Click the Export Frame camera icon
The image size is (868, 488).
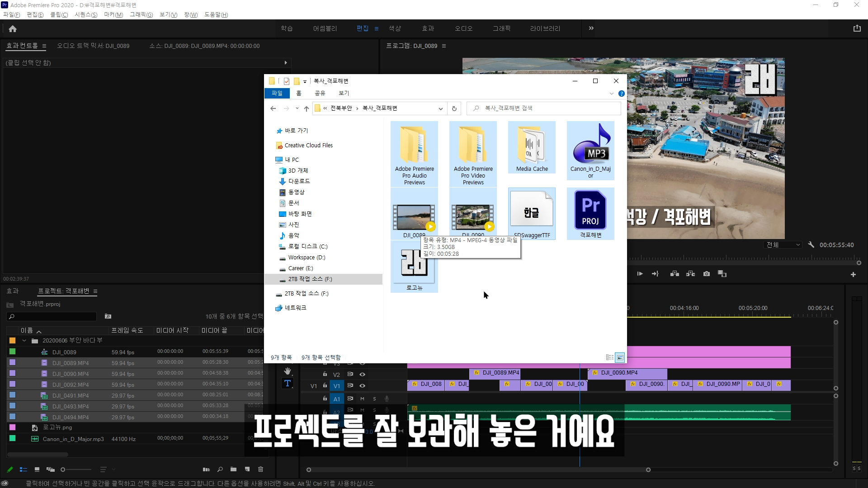(707, 274)
